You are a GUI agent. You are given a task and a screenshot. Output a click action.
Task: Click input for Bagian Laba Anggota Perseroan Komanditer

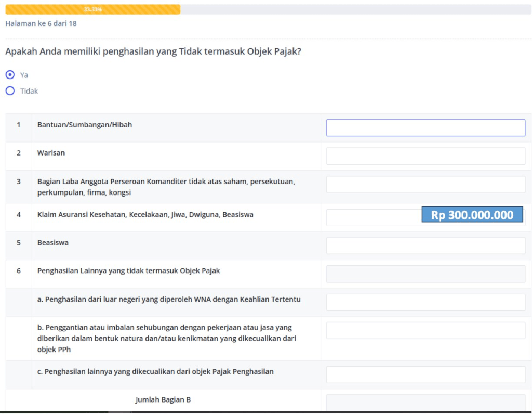pyautogui.click(x=425, y=185)
